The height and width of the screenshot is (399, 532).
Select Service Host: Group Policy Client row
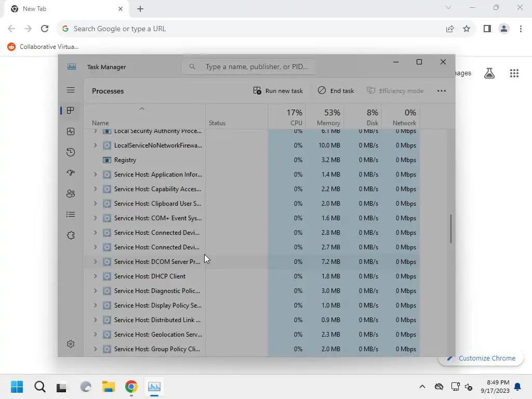(x=252, y=349)
